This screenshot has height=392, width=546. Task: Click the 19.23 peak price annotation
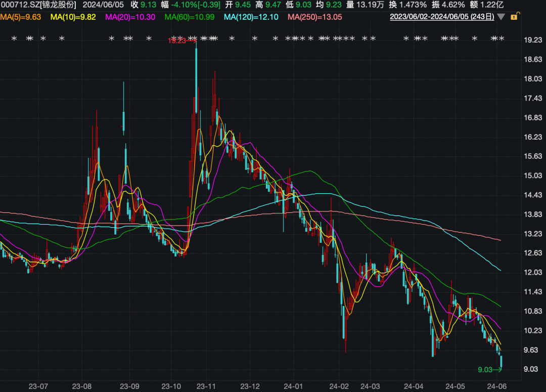pyautogui.click(x=176, y=42)
